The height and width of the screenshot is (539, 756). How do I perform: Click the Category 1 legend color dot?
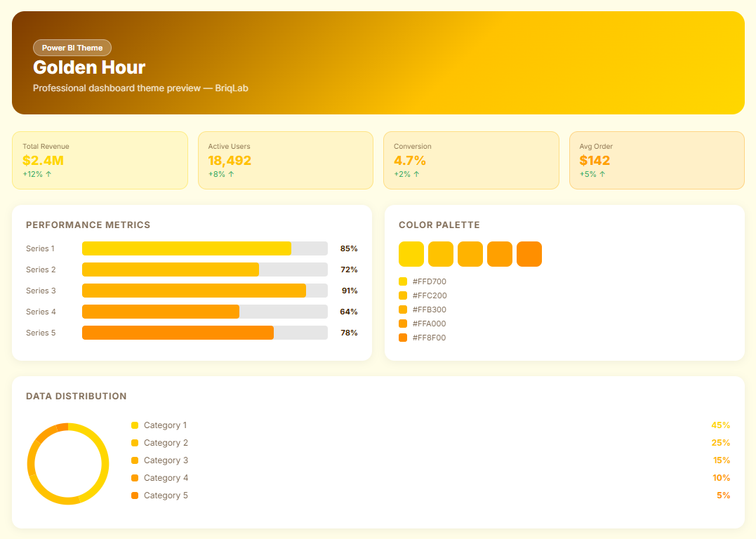point(135,425)
